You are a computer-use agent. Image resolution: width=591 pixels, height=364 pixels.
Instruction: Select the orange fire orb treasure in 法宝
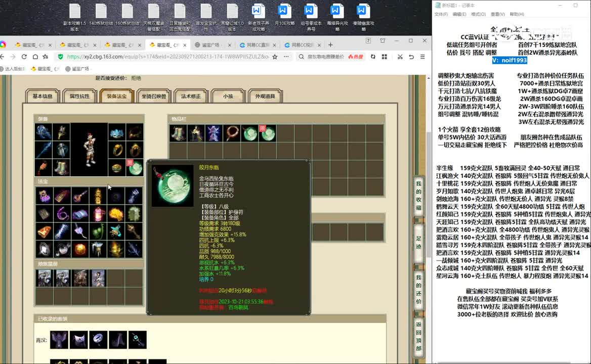[x=80, y=249]
